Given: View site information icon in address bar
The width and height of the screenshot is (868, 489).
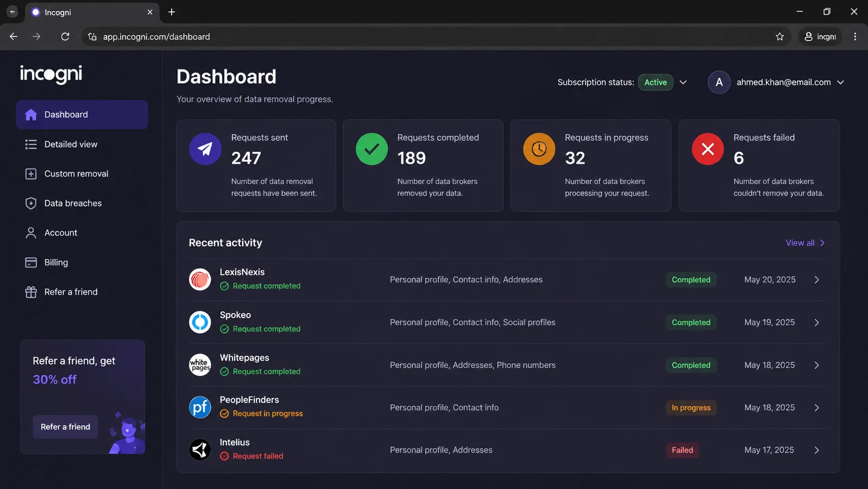Looking at the screenshot, I should [92, 36].
